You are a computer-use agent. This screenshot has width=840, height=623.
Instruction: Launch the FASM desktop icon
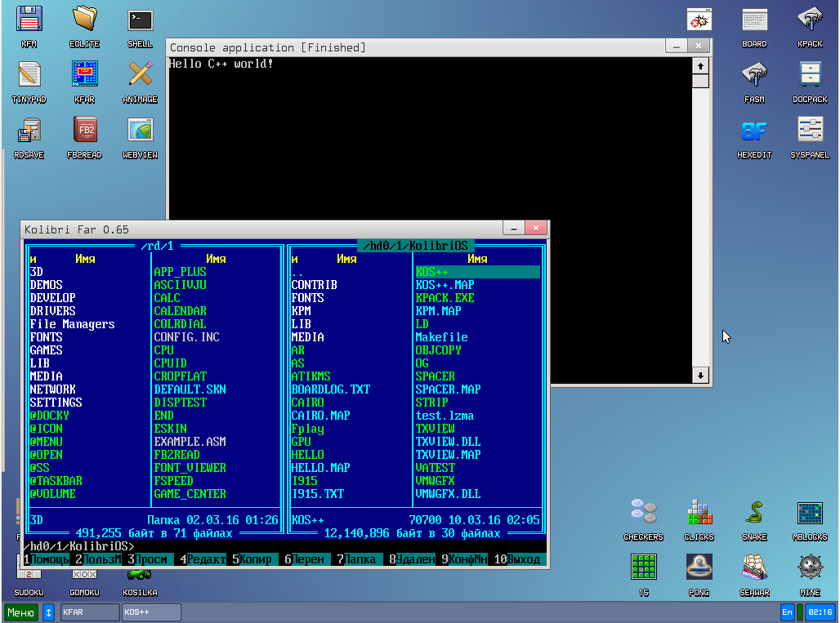coord(754,76)
